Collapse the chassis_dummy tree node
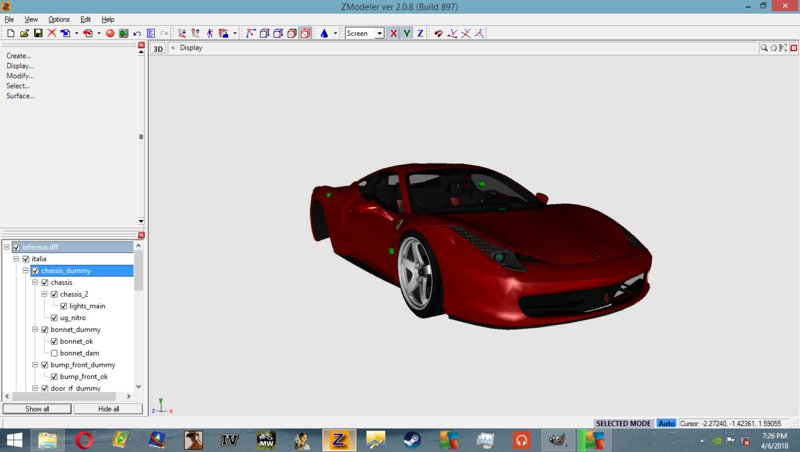This screenshot has height=452, width=800. pos(26,270)
